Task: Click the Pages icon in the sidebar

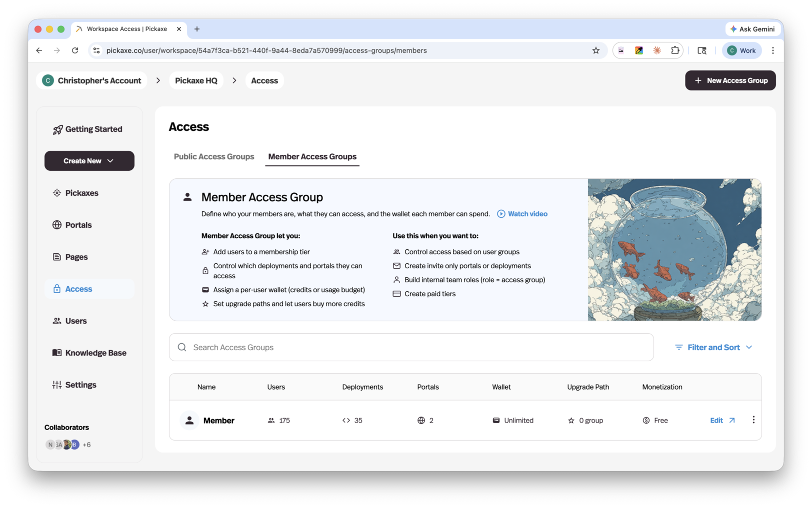Action: pos(57,256)
